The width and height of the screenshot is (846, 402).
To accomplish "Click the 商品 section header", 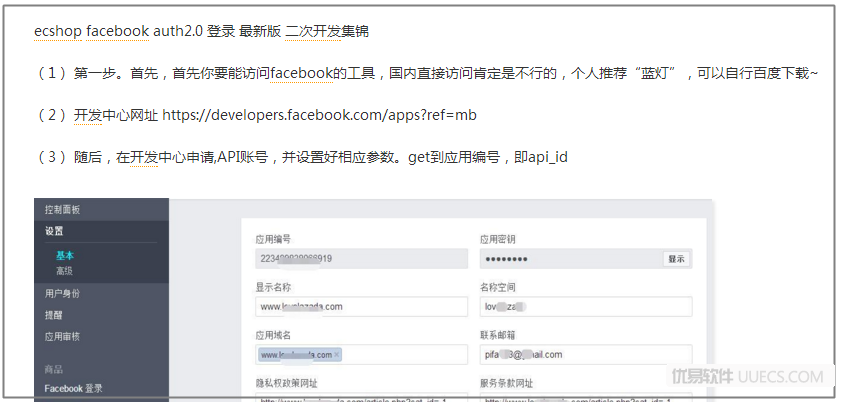I will [54, 370].
